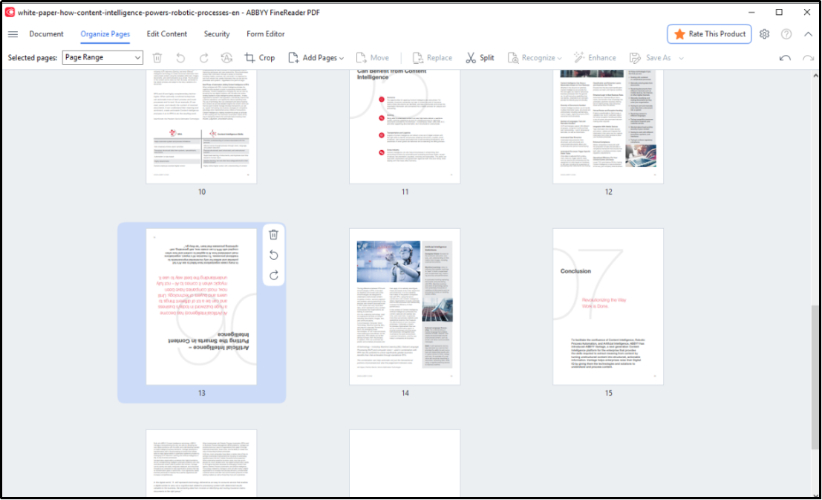Click the delete trash icon on page 13
This screenshot has height=500, width=822.
tap(274, 234)
